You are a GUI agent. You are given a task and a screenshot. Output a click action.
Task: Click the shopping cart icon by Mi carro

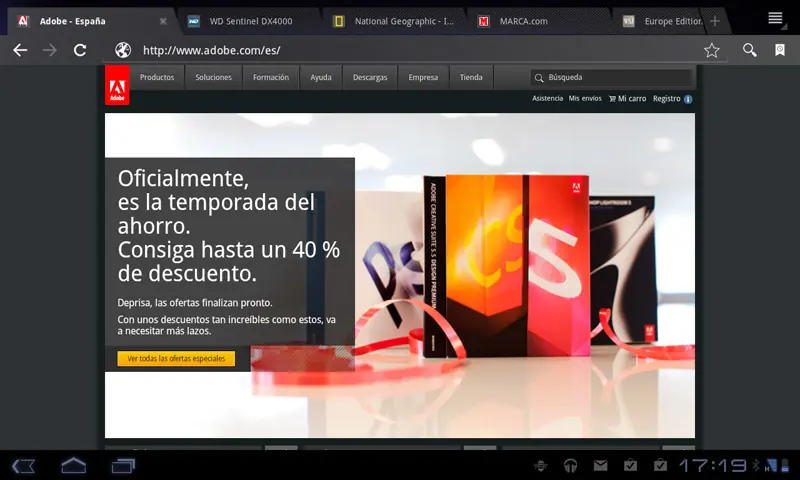612,98
